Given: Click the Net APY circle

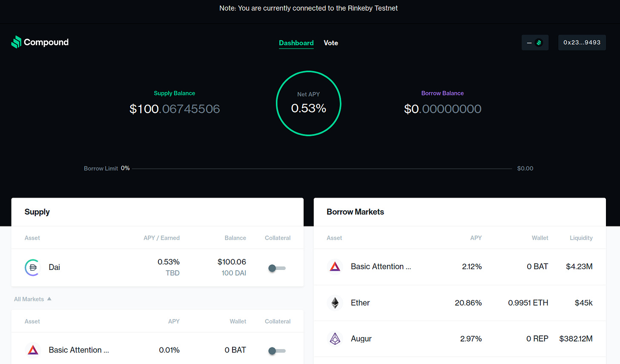Looking at the screenshot, I should point(309,103).
